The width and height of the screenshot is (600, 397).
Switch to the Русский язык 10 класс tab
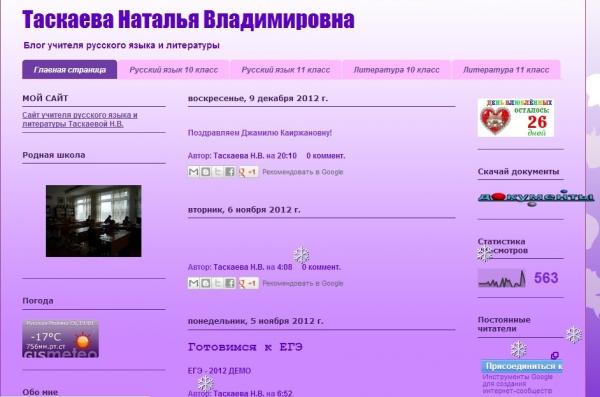click(173, 70)
